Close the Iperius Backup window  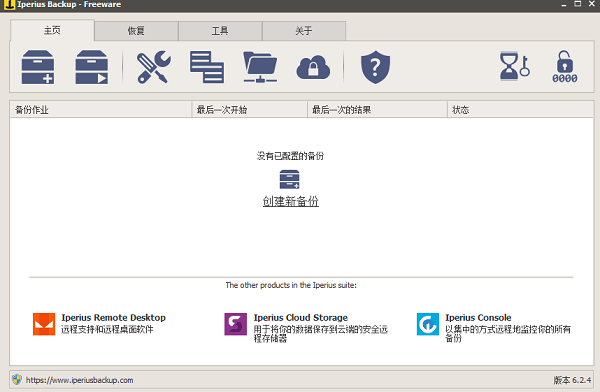point(592,4)
